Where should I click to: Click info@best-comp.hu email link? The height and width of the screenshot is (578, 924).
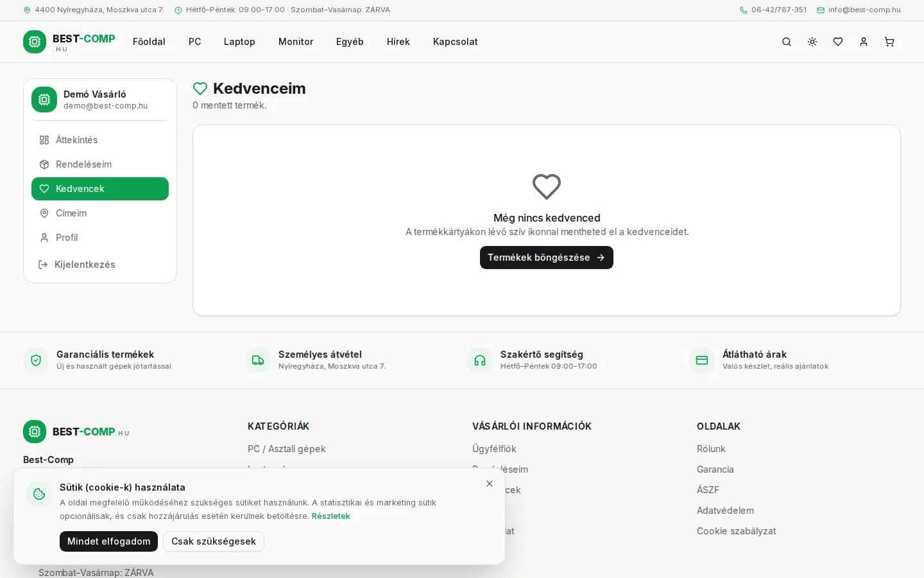[x=864, y=10]
